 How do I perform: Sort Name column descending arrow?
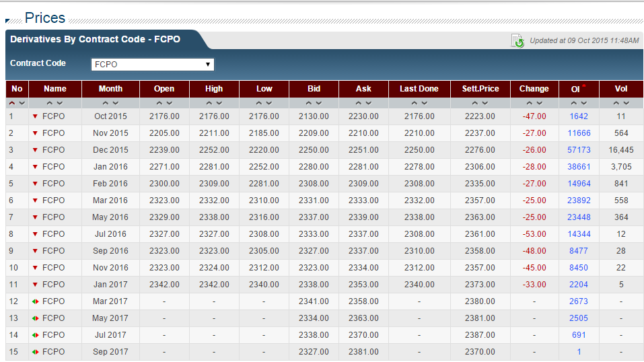(60, 103)
